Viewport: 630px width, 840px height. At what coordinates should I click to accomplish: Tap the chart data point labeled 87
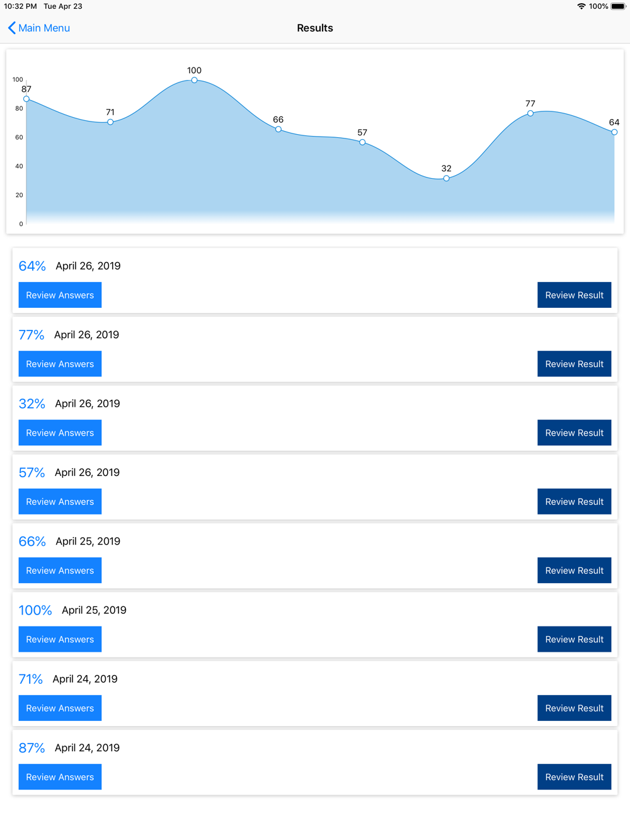(x=26, y=99)
